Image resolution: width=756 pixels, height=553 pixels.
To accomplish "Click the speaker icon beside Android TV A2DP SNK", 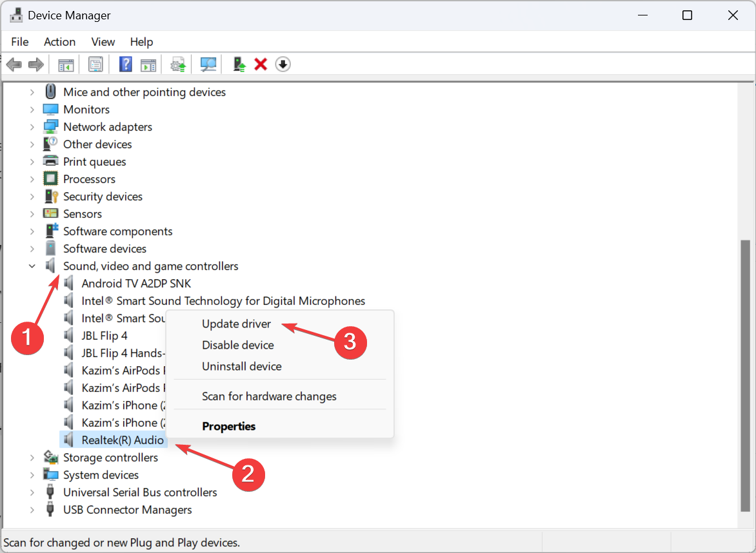I will pos(69,283).
